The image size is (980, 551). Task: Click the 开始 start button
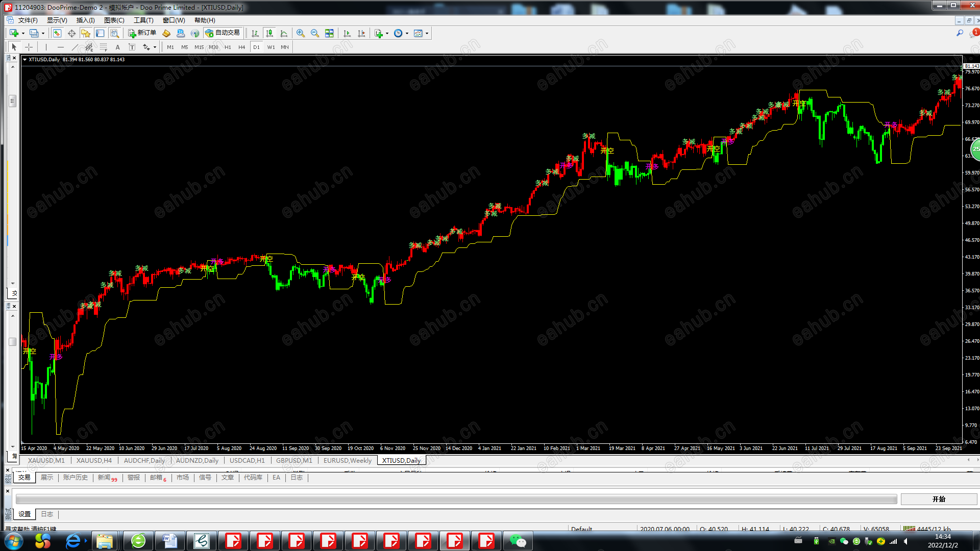[939, 499]
